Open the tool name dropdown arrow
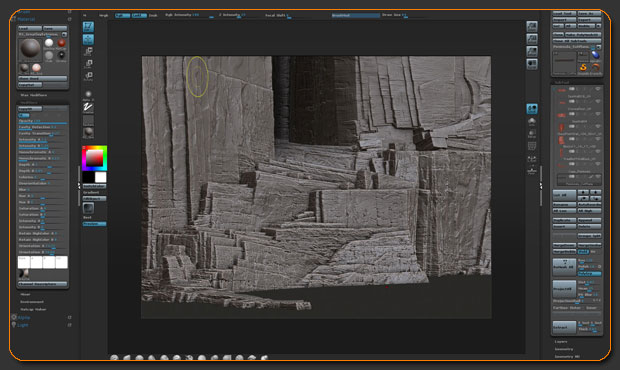The image size is (620, 370). click(x=599, y=47)
